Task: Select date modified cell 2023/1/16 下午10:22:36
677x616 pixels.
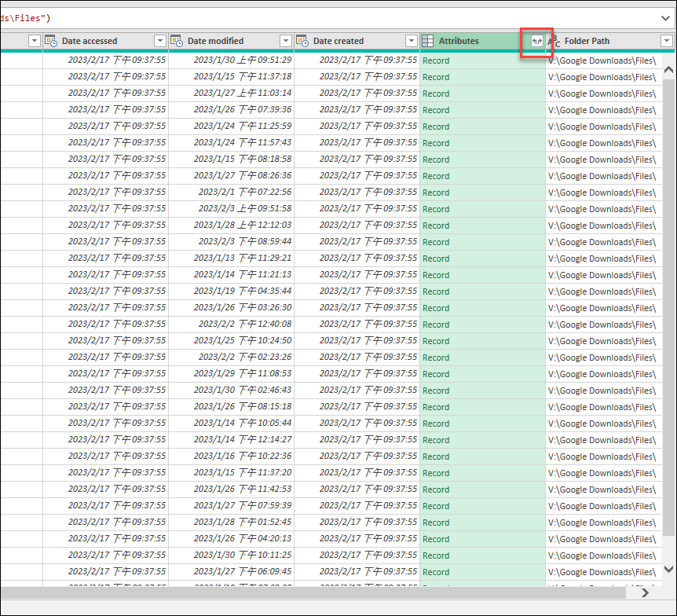Action: point(232,456)
